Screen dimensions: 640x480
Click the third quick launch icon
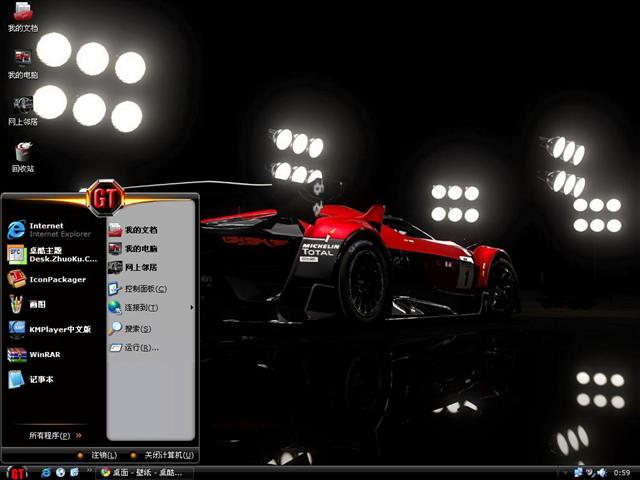(x=74, y=472)
